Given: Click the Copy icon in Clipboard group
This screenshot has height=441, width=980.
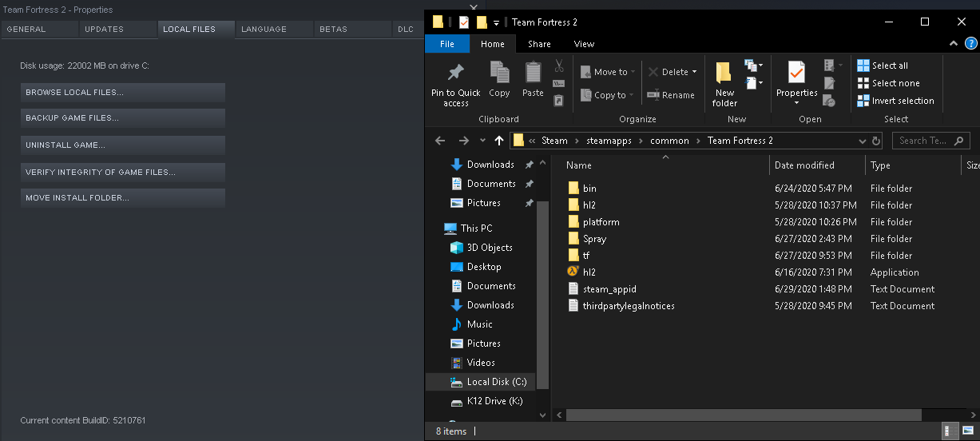Looking at the screenshot, I should point(499,73).
